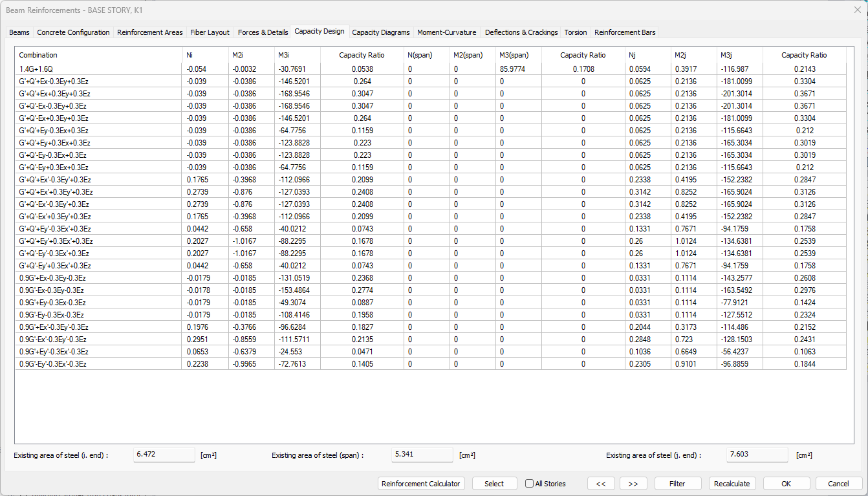Click Recalculate button
Image resolution: width=868 pixels, height=496 pixels.
point(732,484)
